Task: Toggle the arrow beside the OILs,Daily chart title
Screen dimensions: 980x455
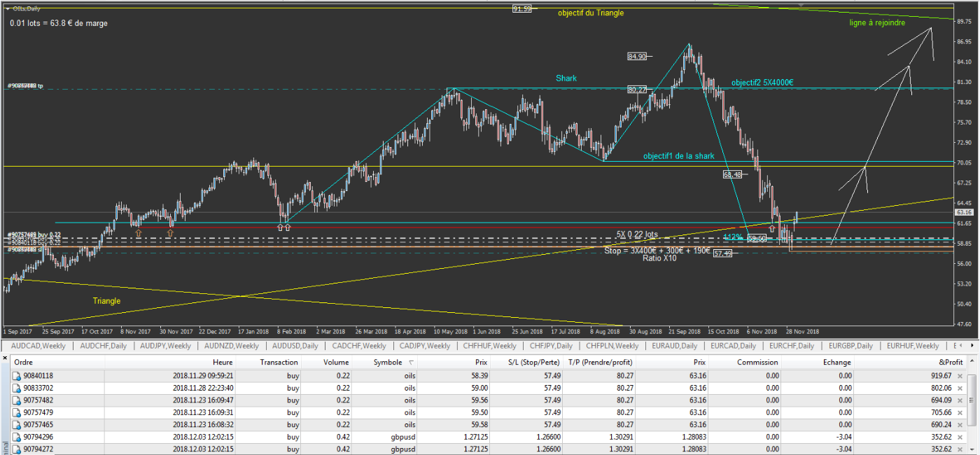Action: click(6, 8)
